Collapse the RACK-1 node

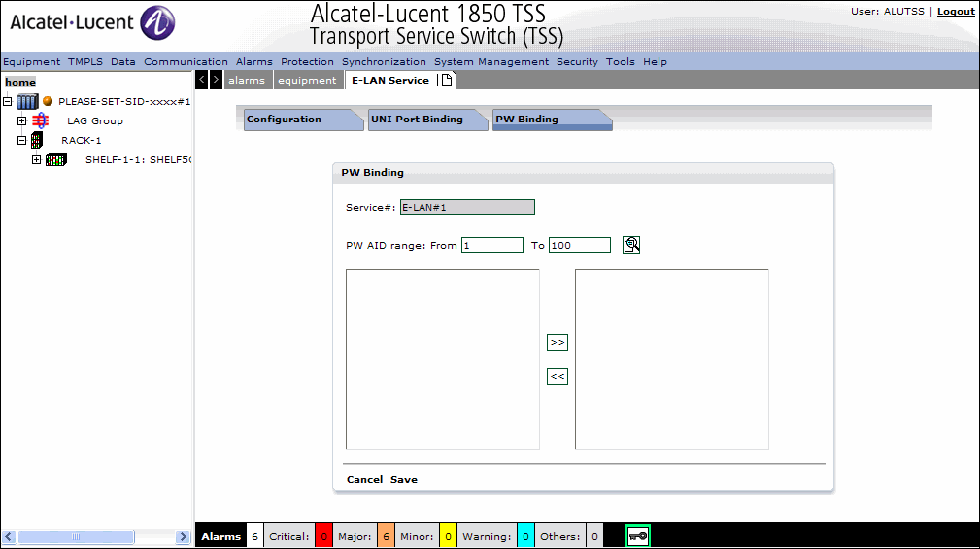click(x=22, y=140)
